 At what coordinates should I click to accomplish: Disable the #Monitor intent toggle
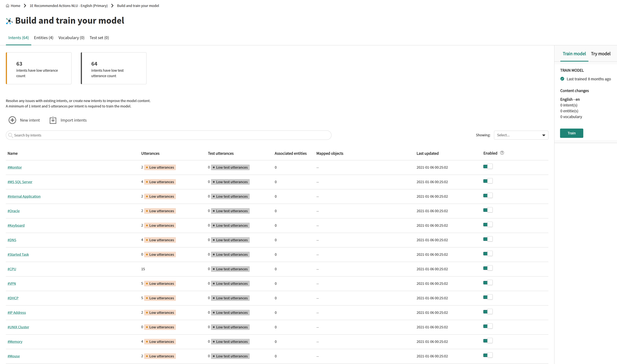(x=488, y=167)
